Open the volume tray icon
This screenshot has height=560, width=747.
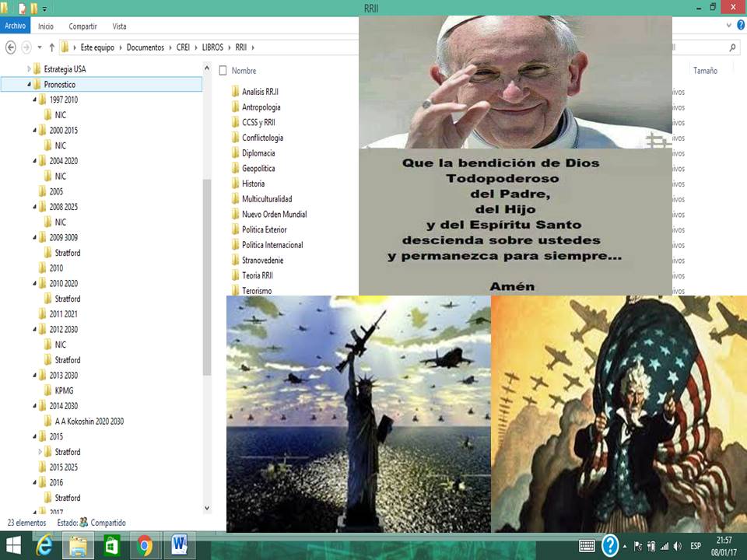click(x=678, y=546)
